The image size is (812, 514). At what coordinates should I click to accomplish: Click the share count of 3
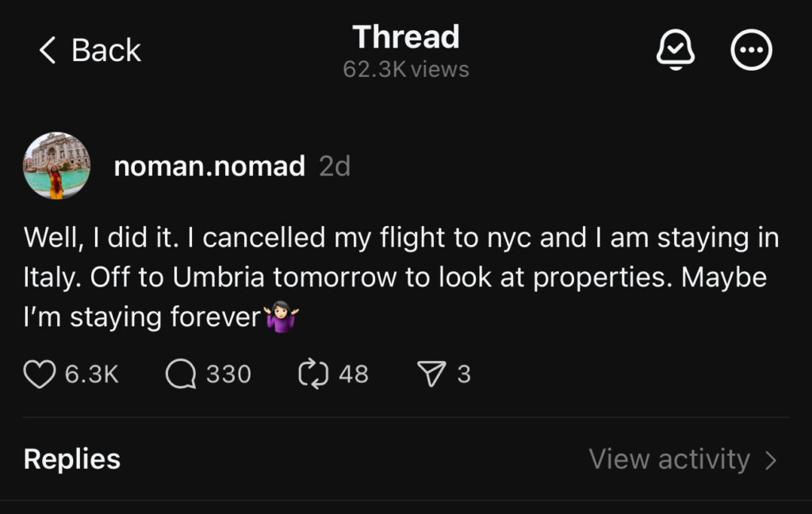tap(464, 374)
